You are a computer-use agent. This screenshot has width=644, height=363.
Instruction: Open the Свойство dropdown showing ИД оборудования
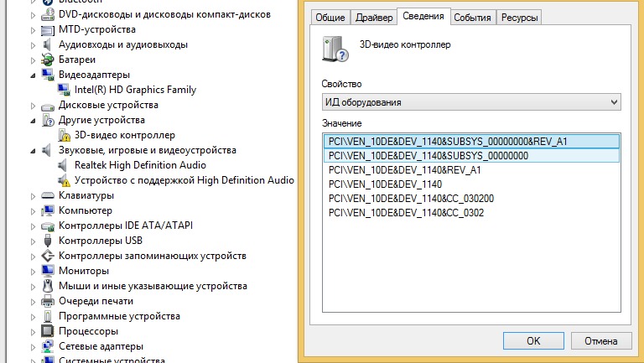click(x=471, y=101)
